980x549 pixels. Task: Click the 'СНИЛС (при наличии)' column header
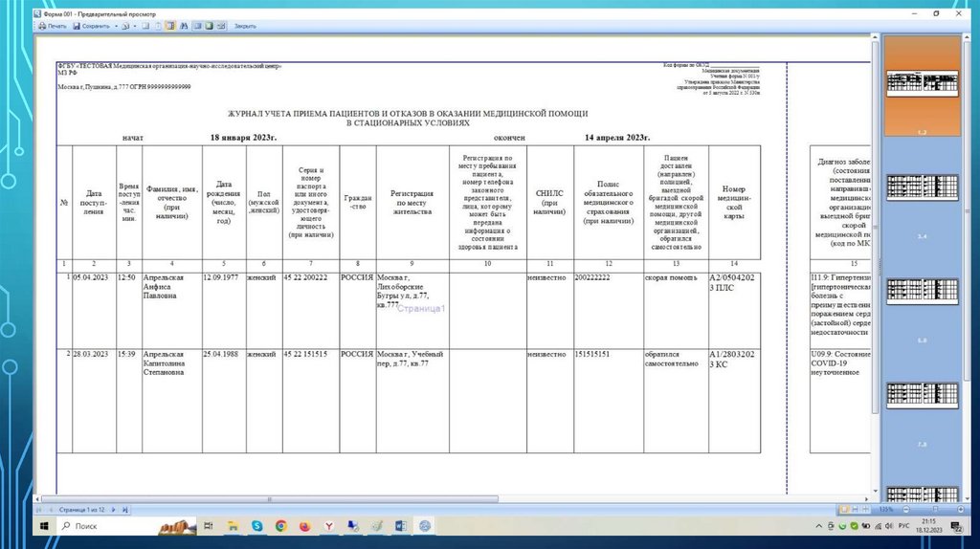coord(549,203)
